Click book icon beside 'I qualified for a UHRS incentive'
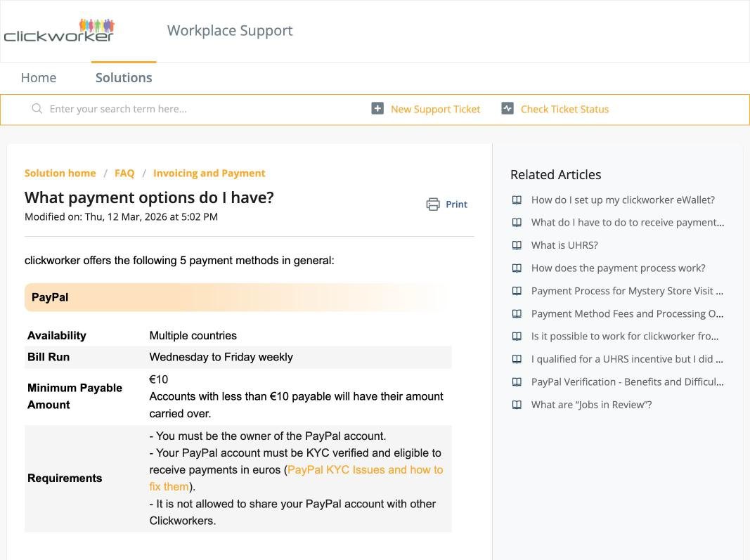The image size is (750, 560). 517,359
